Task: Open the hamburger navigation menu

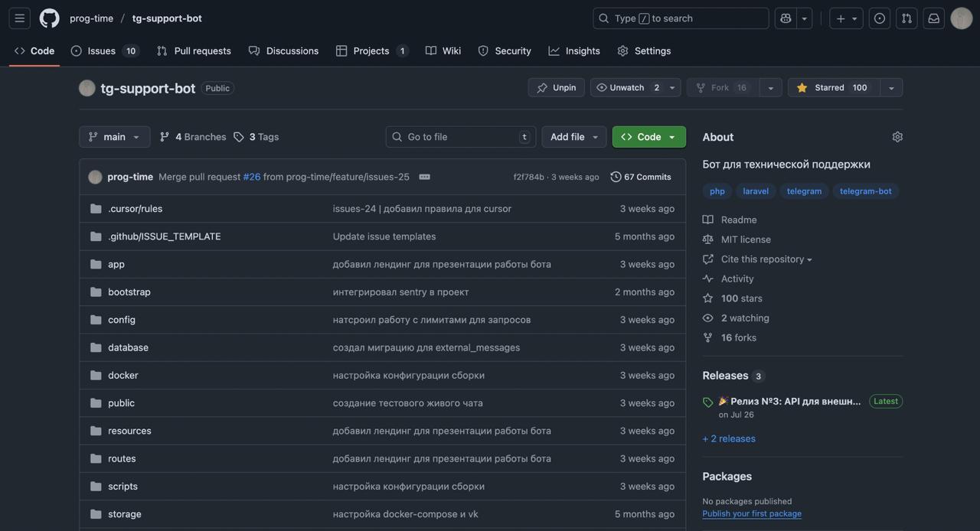Action: pos(20,18)
